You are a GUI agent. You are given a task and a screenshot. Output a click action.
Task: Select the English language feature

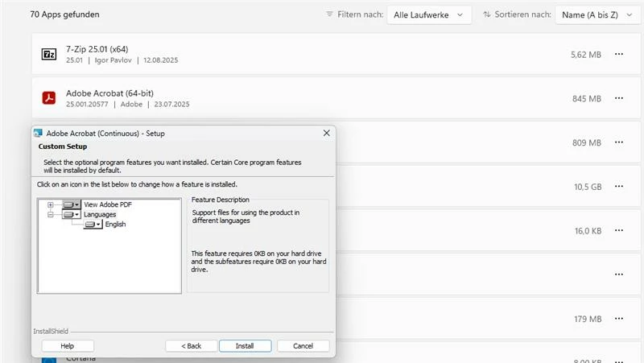pos(115,225)
